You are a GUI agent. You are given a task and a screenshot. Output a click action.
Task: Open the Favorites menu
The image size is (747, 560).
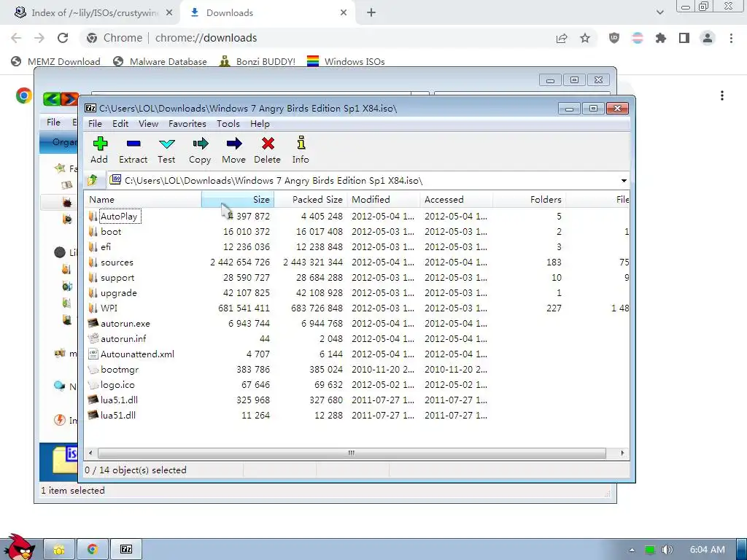tap(187, 124)
